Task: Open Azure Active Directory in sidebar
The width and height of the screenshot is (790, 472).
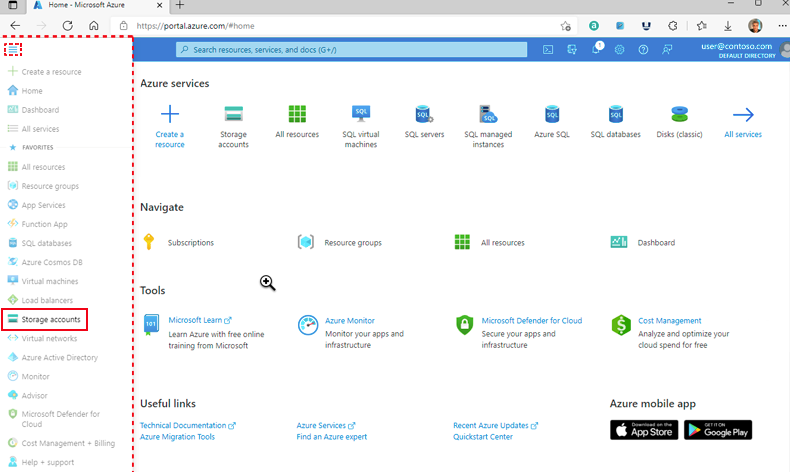Action: (x=53, y=358)
